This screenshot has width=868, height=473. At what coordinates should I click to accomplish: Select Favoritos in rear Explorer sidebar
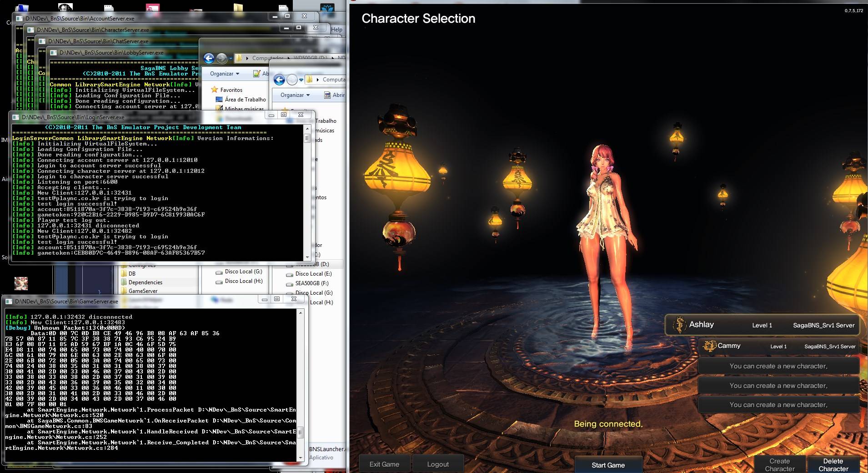(231, 90)
